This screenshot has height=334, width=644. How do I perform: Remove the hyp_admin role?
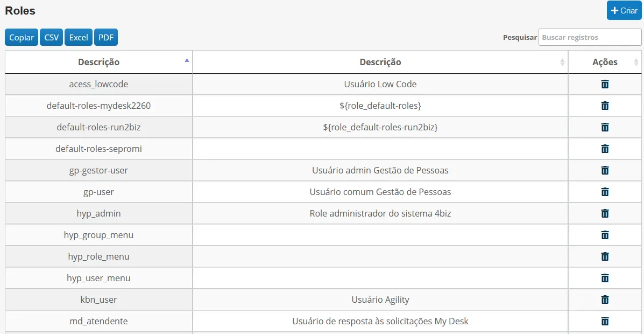coord(605,213)
